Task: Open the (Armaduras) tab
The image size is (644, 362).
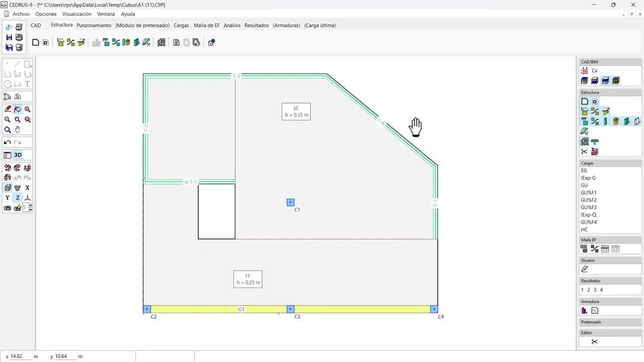Action: coord(286,25)
